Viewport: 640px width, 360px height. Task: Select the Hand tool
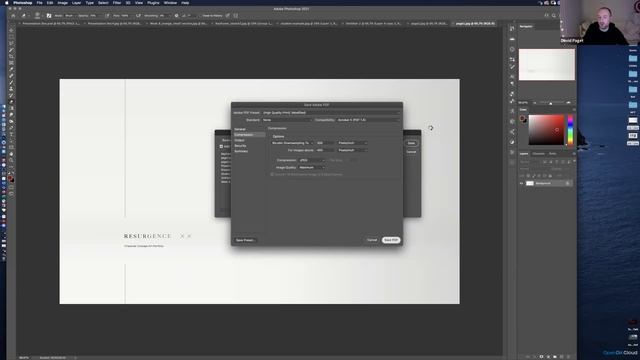point(11,154)
